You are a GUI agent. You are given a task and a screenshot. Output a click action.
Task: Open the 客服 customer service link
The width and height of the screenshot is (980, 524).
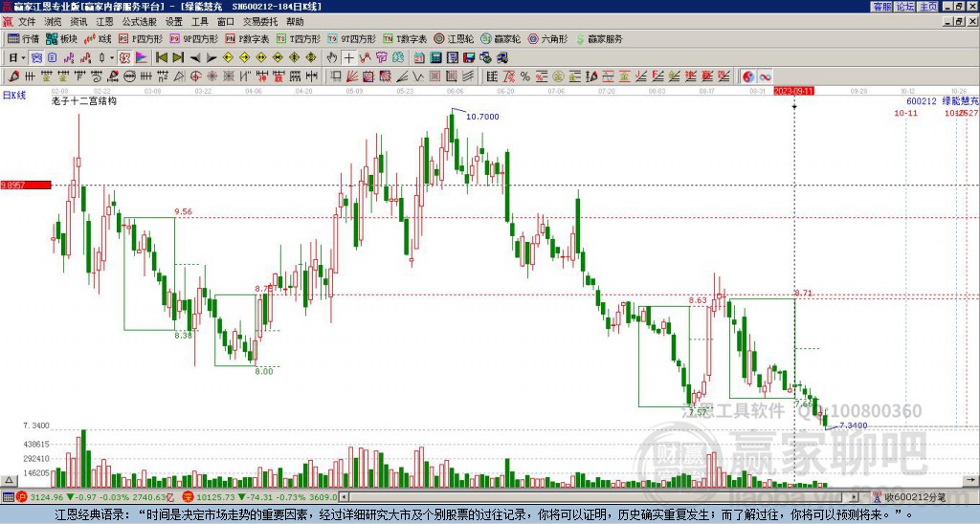[x=881, y=7]
